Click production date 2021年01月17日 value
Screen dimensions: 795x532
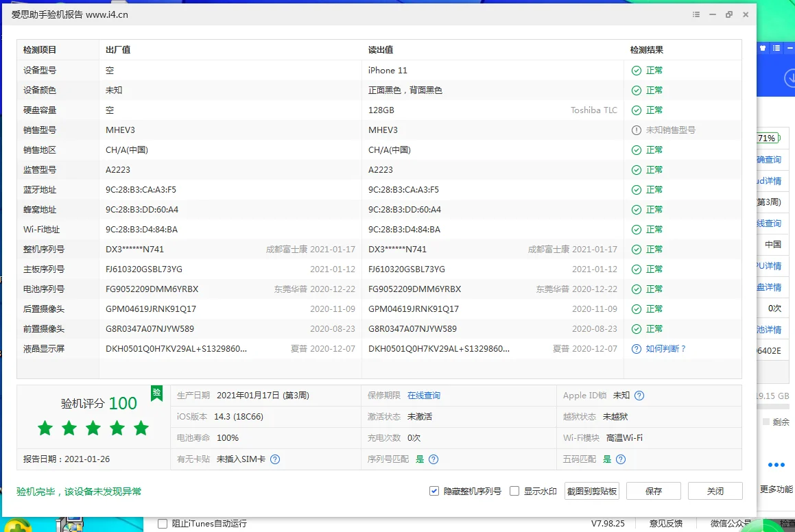pyautogui.click(x=263, y=396)
